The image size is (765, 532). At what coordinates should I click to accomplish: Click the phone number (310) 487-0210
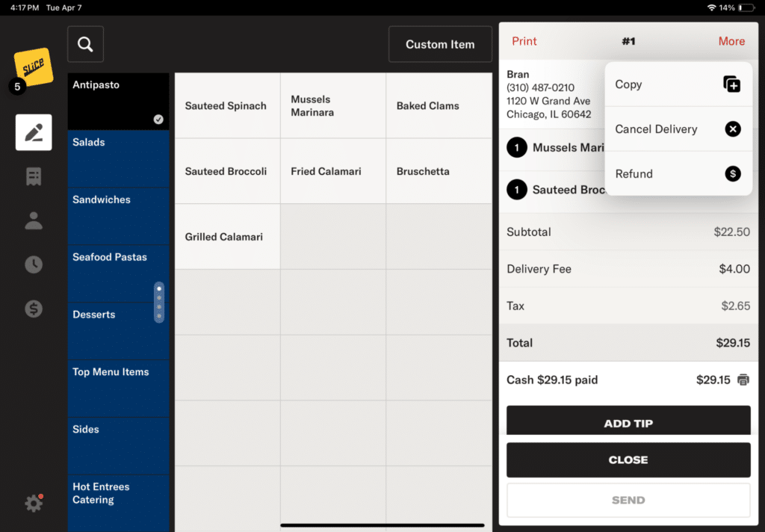540,87
